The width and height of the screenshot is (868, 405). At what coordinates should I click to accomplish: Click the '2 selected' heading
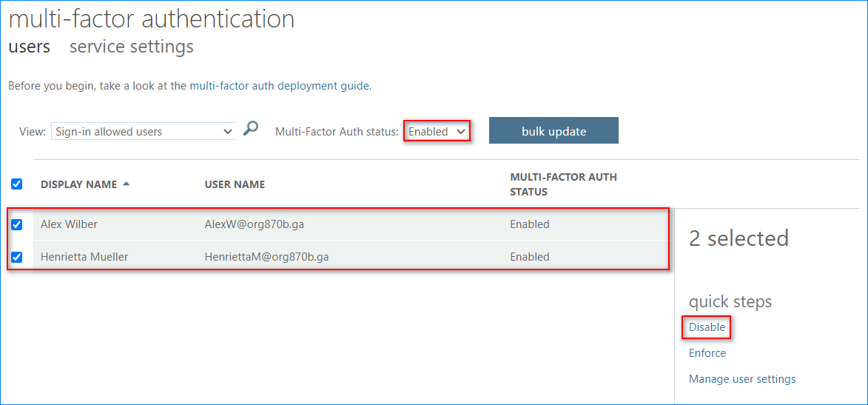click(739, 238)
